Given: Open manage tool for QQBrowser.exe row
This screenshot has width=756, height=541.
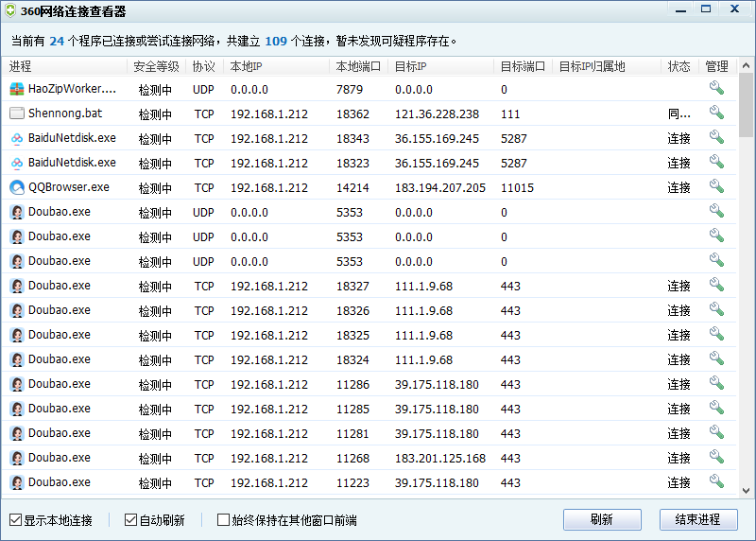Looking at the screenshot, I should [716, 186].
